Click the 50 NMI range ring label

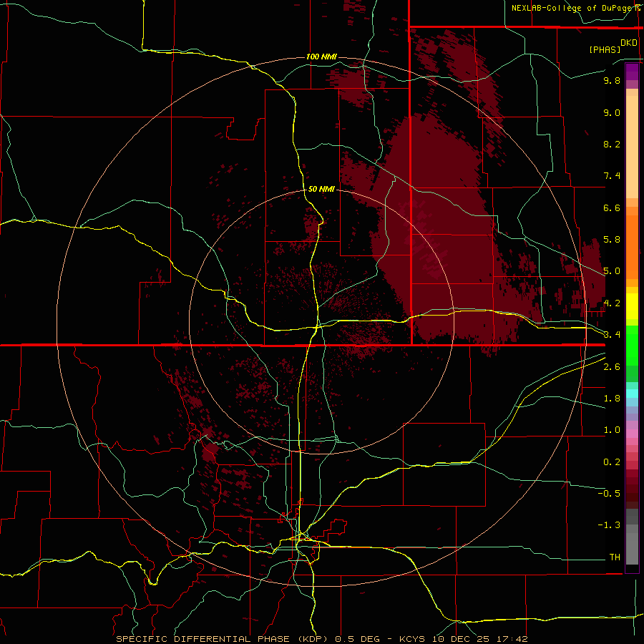click(321, 189)
